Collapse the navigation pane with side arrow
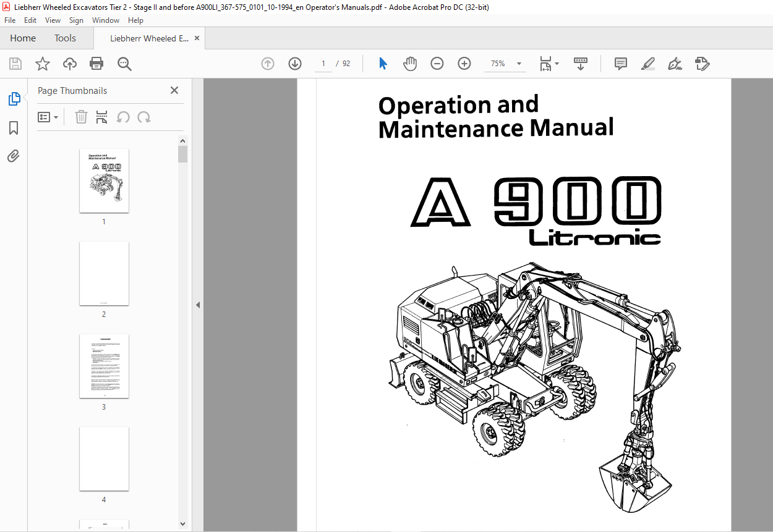Viewport: 773px width, 532px height. 198,305
